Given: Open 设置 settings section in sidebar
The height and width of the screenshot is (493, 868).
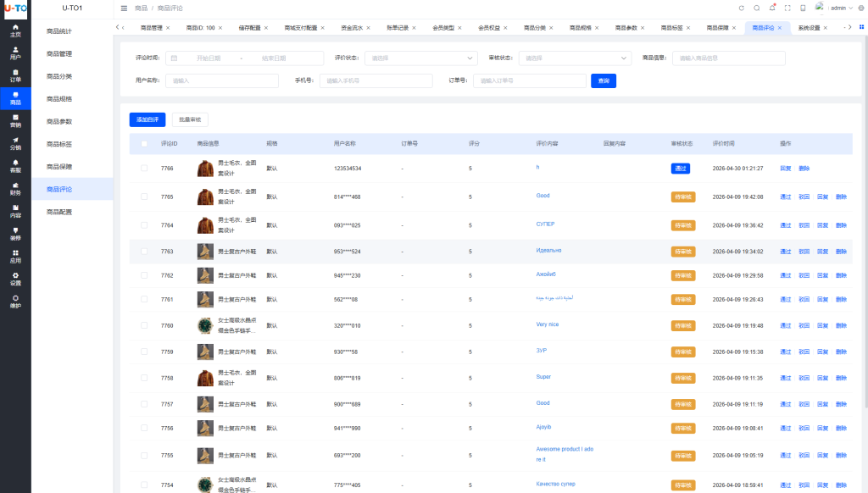Looking at the screenshot, I should [x=15, y=280].
